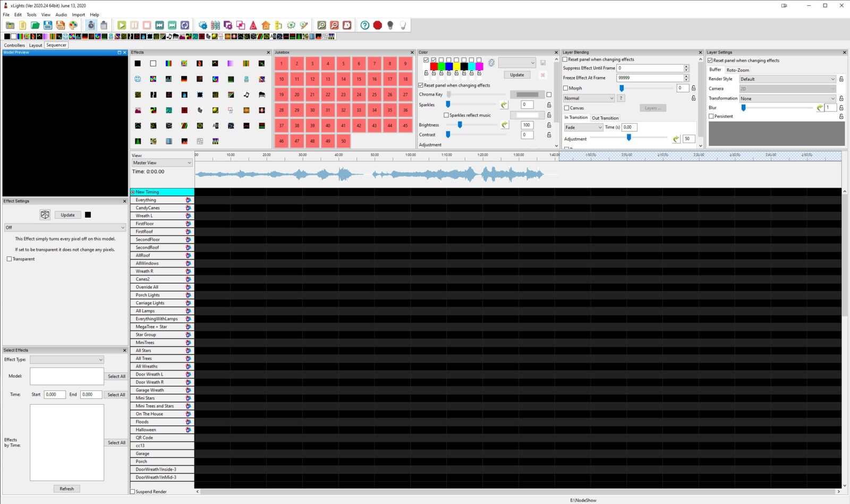Zoom into the timeline with the magnifier-plus icon

(322, 25)
